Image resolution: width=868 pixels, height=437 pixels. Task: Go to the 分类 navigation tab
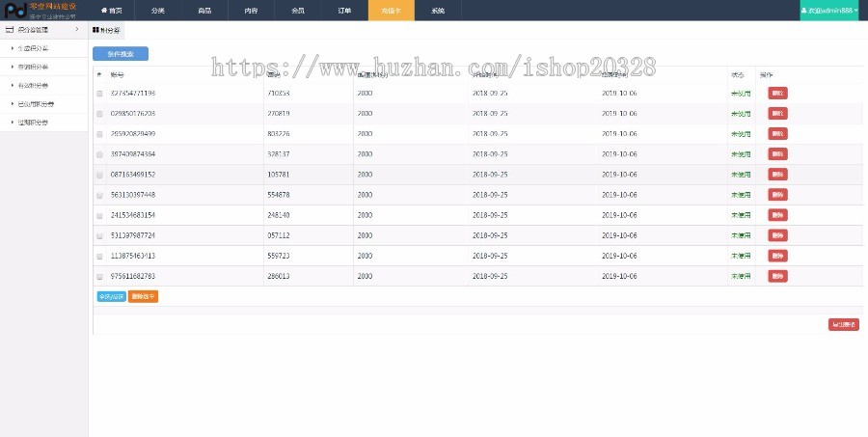(158, 11)
